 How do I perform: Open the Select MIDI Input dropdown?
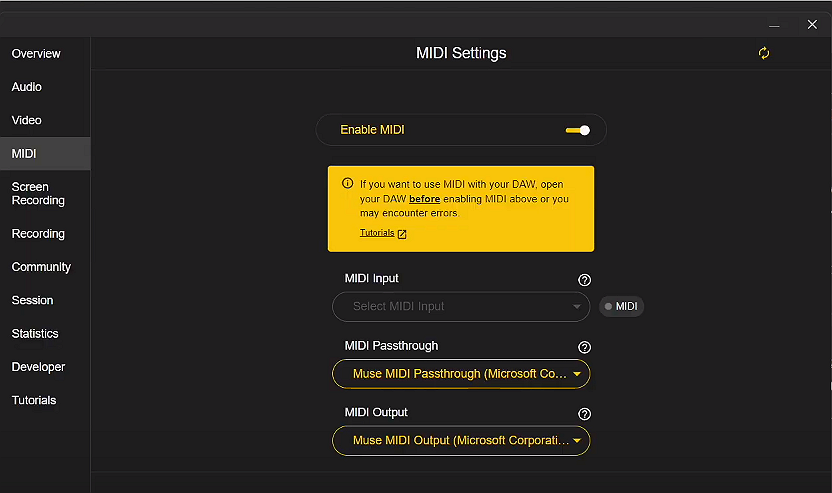[461, 307]
